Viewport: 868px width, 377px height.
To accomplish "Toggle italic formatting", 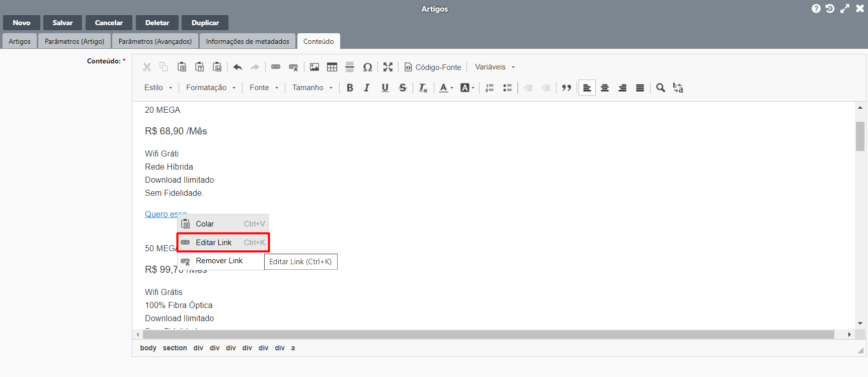I will (x=367, y=88).
